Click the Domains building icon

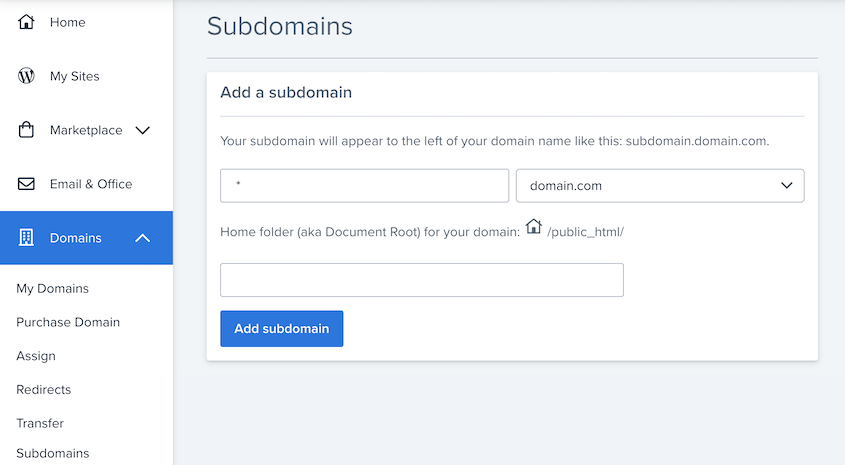(x=26, y=238)
